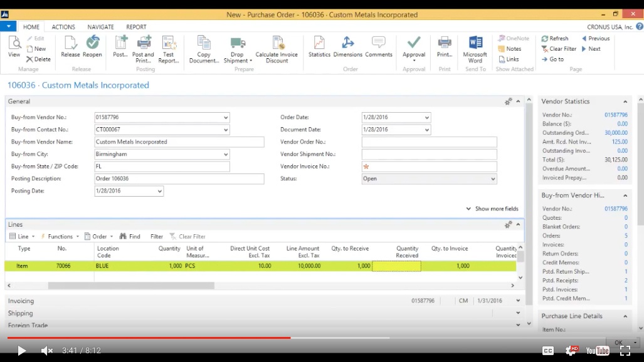Send to Microsoft Word

pos(475,49)
